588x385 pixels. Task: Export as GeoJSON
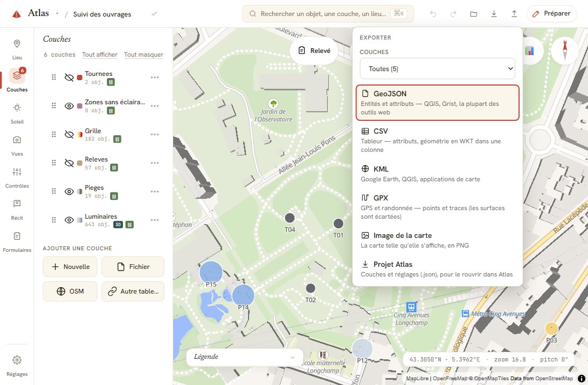click(437, 103)
